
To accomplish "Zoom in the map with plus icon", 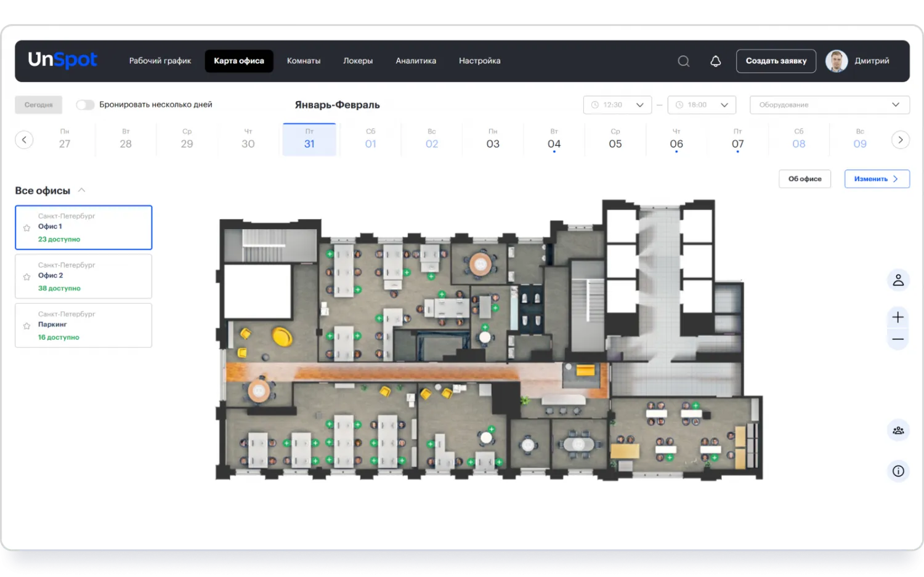I will 898,317.
